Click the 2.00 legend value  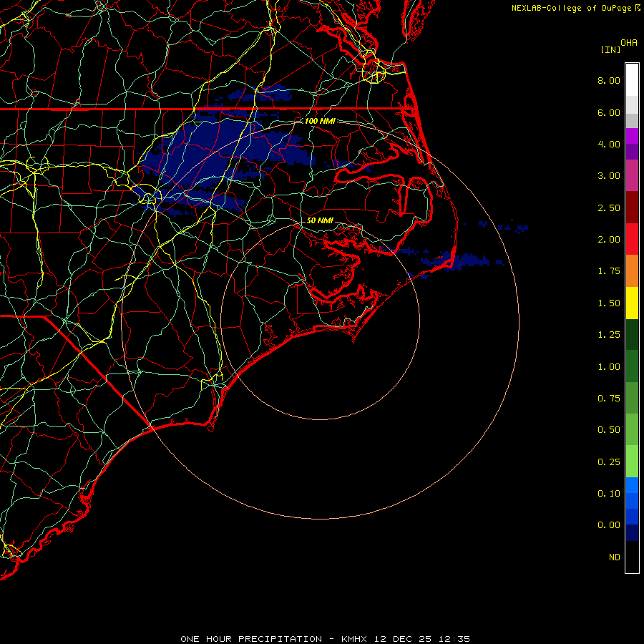609,240
